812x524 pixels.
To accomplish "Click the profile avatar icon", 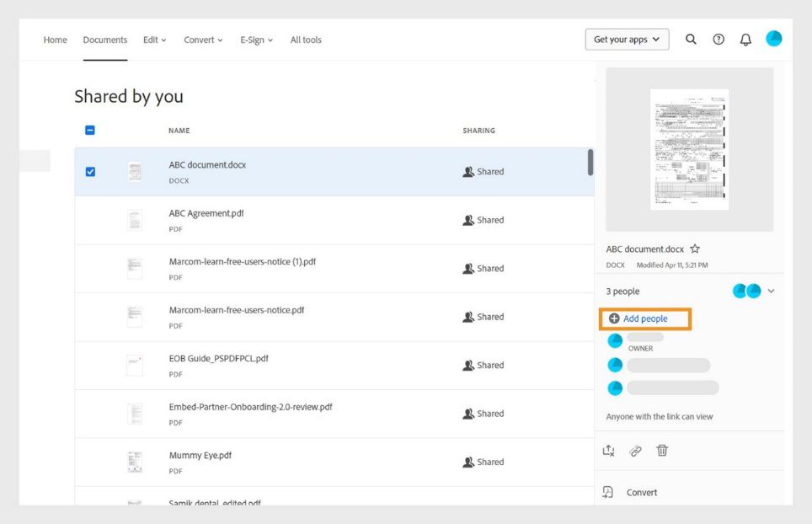I will pos(773,39).
